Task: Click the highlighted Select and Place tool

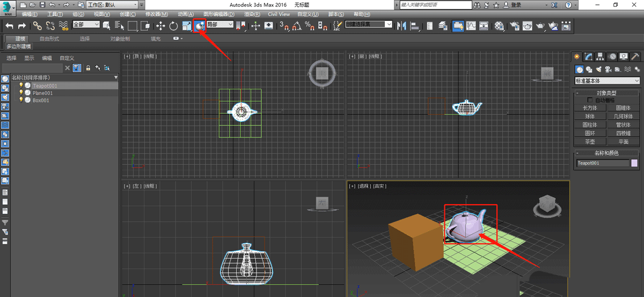Action: coord(200,25)
